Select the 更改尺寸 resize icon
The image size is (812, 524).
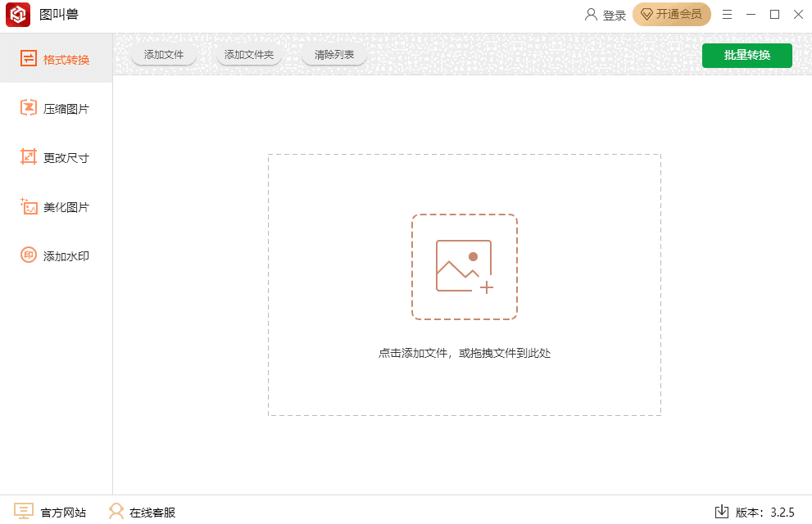(x=29, y=157)
